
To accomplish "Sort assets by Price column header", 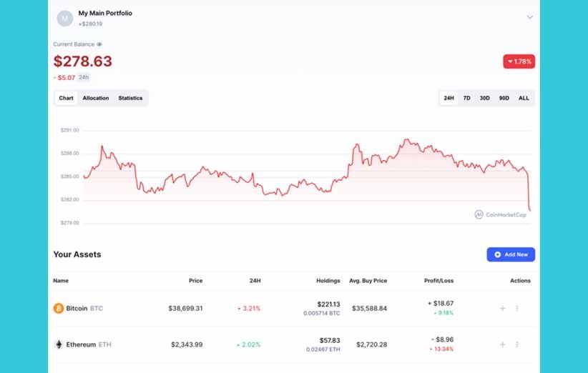I will point(195,281).
